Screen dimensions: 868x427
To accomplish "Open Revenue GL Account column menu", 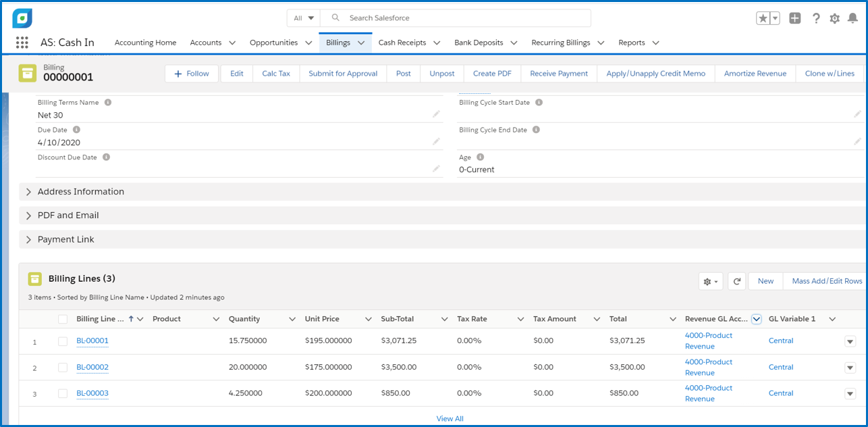I will point(756,319).
